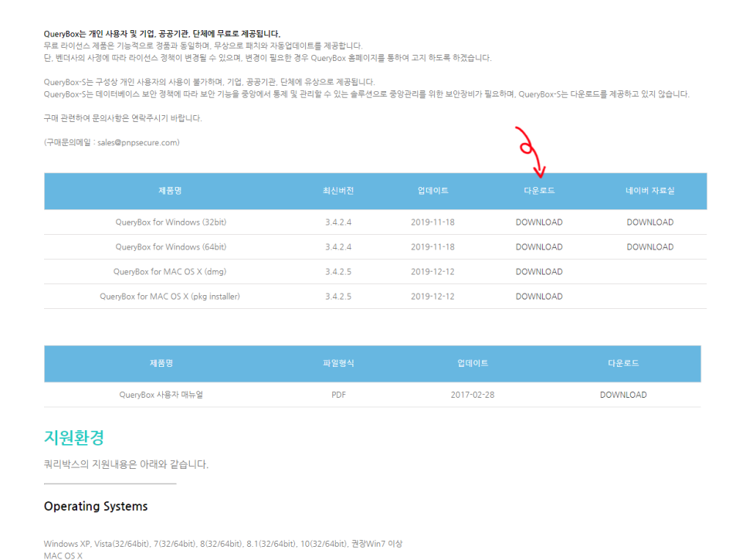The width and height of the screenshot is (746, 560).
Task: Click the manual date 2017-02-28
Action: 473,395
